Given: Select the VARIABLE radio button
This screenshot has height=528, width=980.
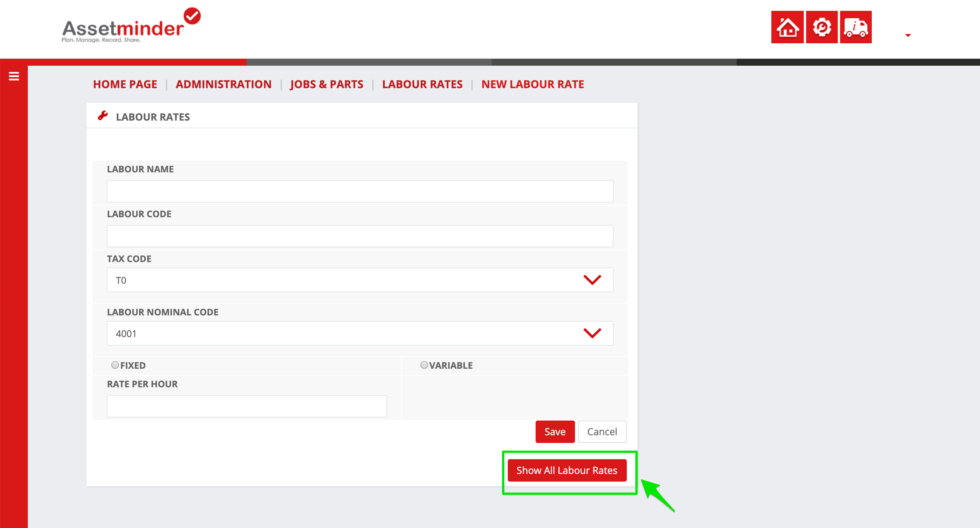Looking at the screenshot, I should 424,365.
